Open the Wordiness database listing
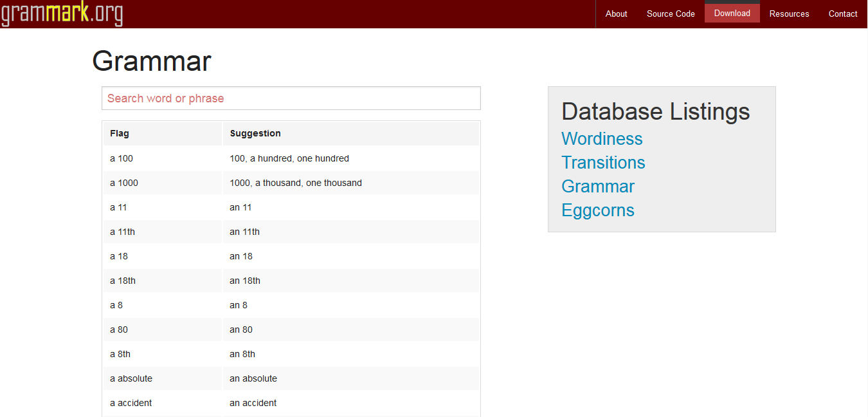Screen dimensions: 868x417 click(x=602, y=139)
